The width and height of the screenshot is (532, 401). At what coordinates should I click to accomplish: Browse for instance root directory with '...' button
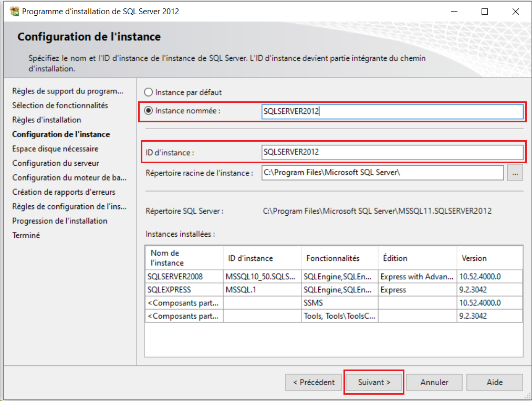(515, 173)
